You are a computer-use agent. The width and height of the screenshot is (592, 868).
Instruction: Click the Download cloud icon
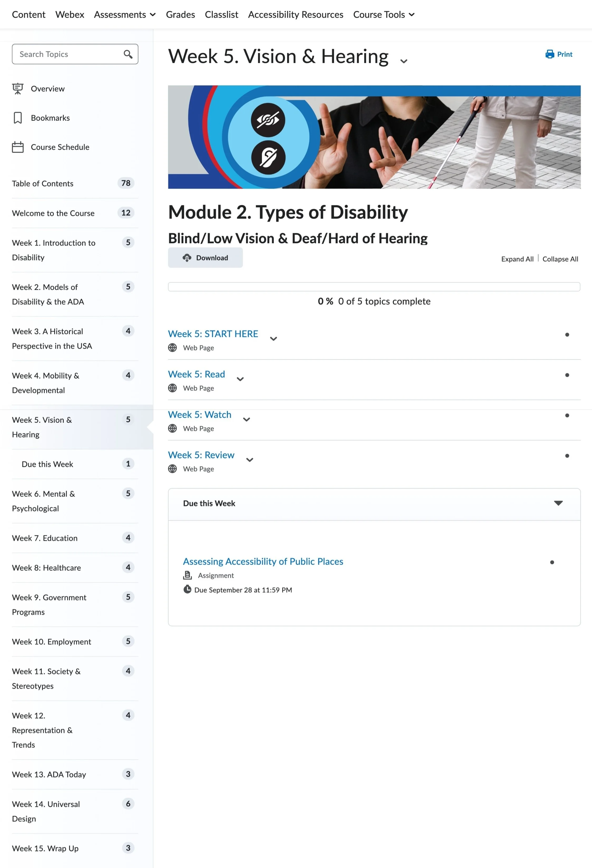pyautogui.click(x=187, y=258)
